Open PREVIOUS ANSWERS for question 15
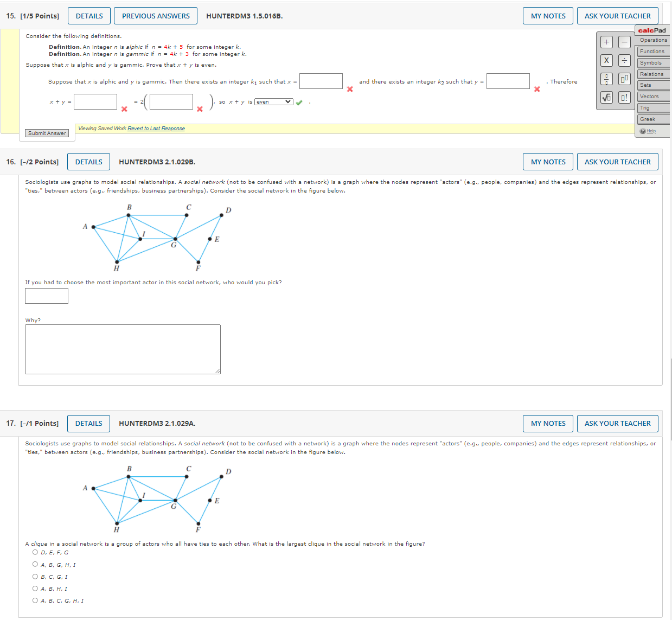 coord(156,16)
